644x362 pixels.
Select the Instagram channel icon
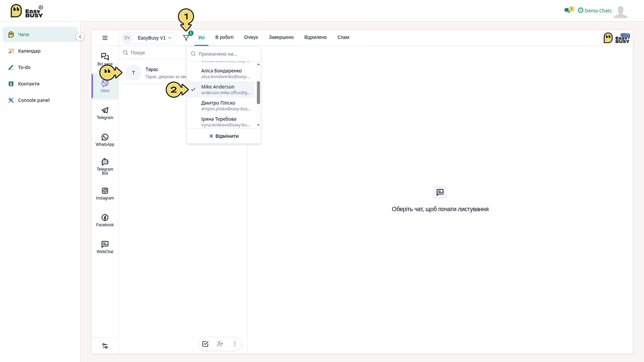point(105,193)
